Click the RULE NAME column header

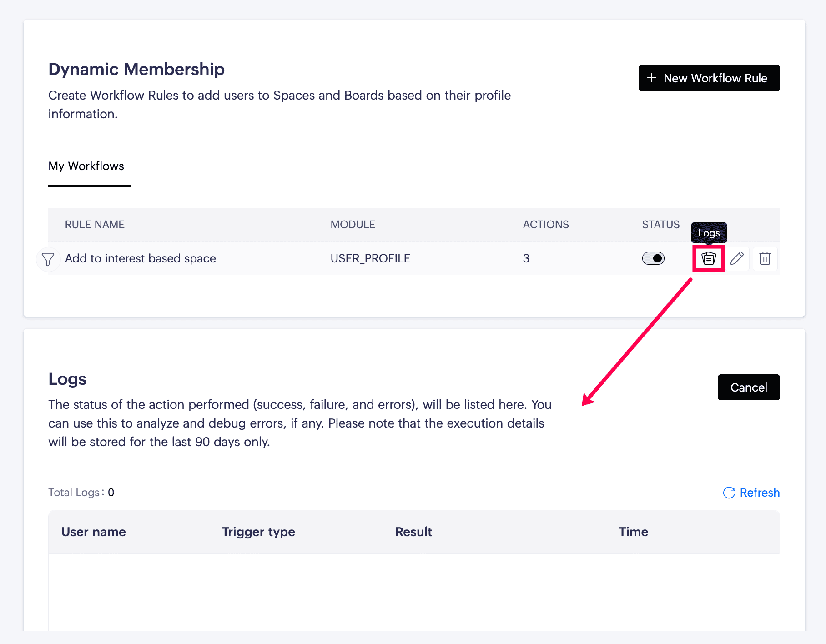[x=95, y=225]
